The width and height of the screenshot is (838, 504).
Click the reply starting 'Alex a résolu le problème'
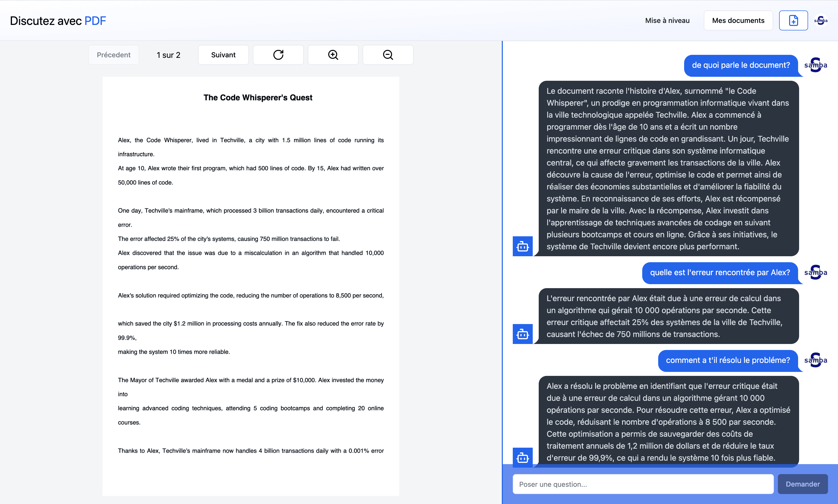668,422
